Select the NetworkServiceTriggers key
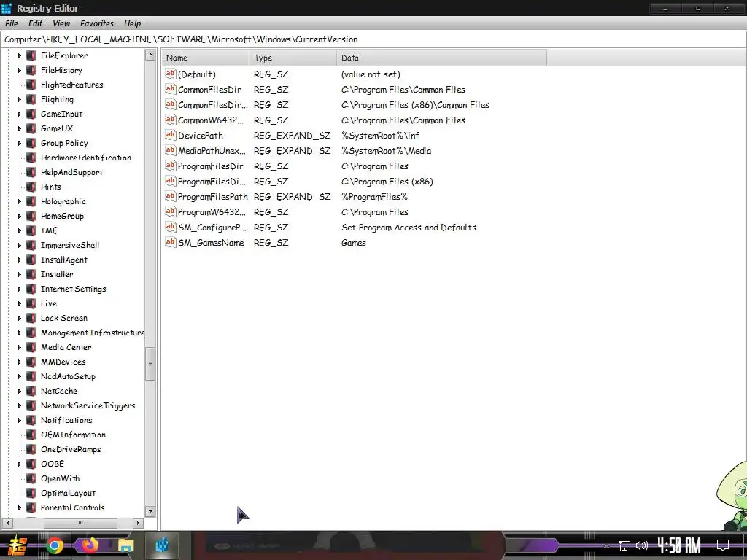 pos(88,405)
